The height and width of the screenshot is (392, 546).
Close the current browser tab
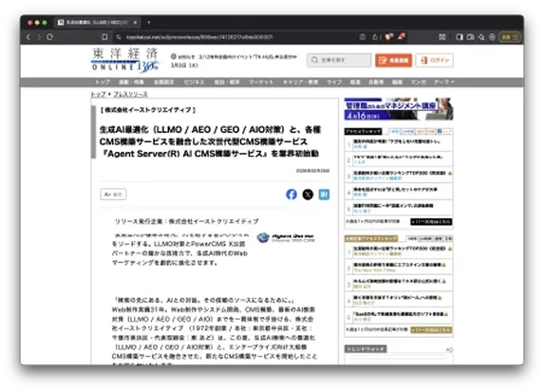[x=135, y=22]
